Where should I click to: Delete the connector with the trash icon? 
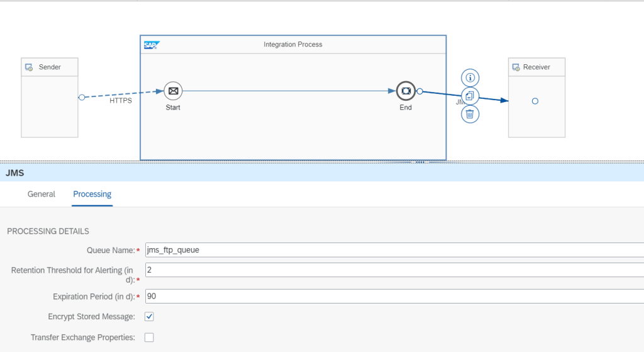coord(470,114)
